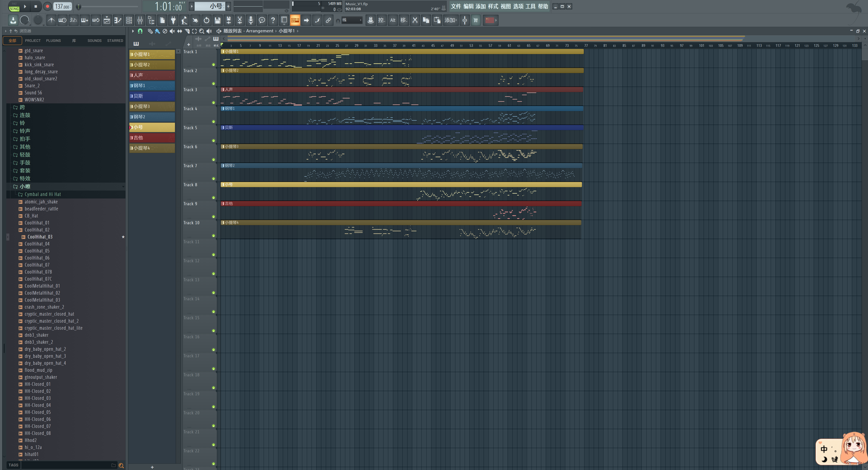Open the 样式 menu
868x470 pixels.
click(493, 6)
